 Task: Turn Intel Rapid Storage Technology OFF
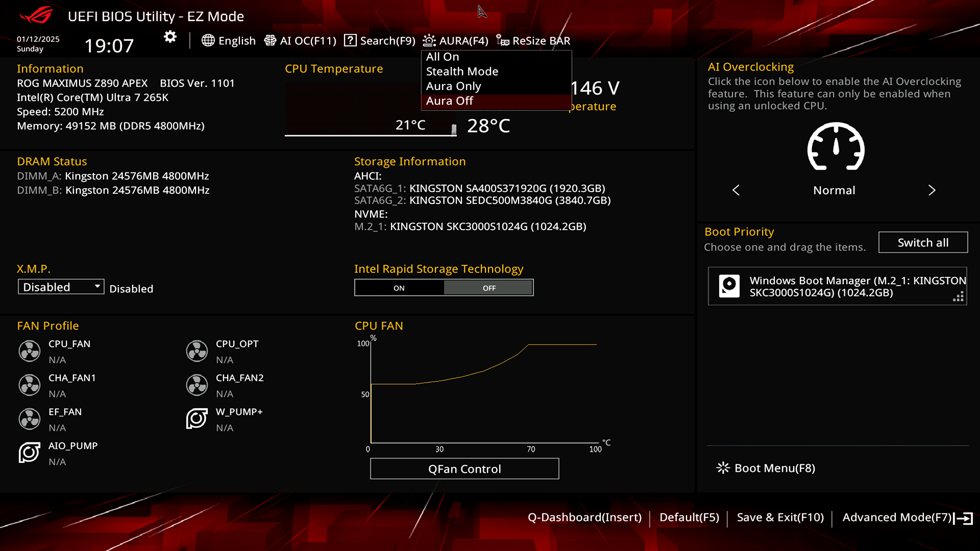click(x=488, y=288)
